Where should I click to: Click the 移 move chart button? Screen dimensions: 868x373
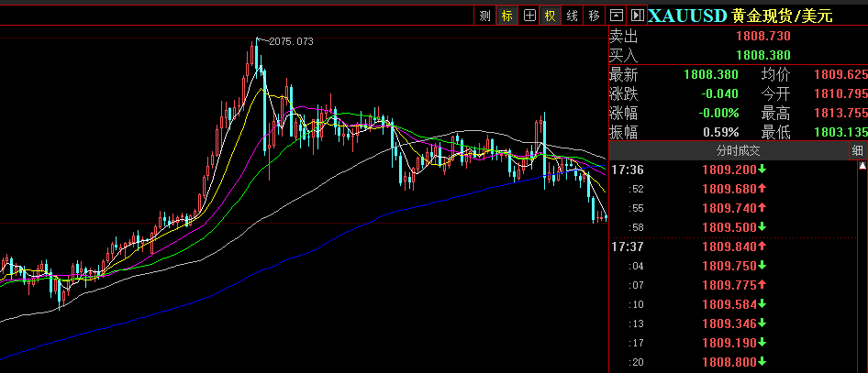point(594,16)
